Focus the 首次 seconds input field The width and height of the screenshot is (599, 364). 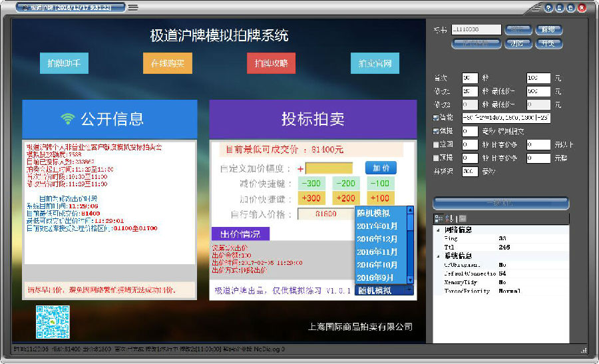click(470, 78)
